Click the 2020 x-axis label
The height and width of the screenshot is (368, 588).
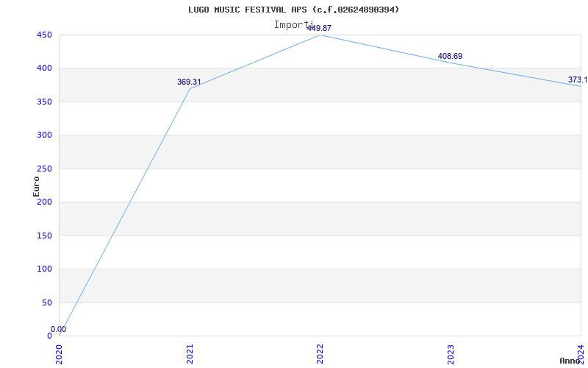click(60, 354)
